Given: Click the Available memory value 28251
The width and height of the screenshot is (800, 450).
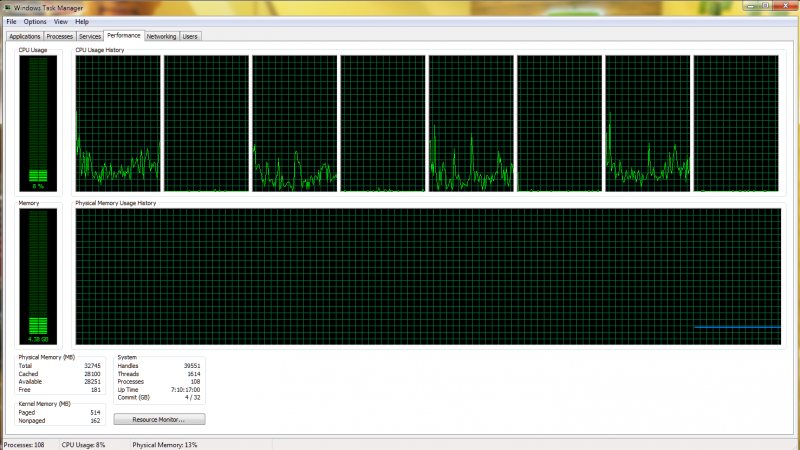Looking at the screenshot, I should pyautogui.click(x=92, y=382).
